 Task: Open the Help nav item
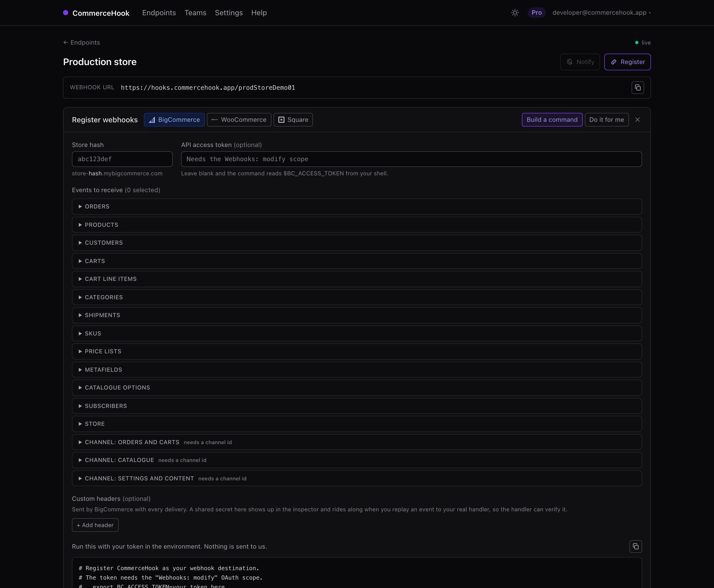(x=259, y=13)
